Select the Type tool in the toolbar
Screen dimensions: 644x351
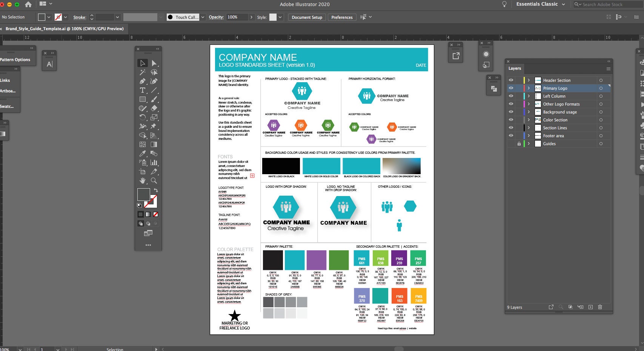point(142,90)
